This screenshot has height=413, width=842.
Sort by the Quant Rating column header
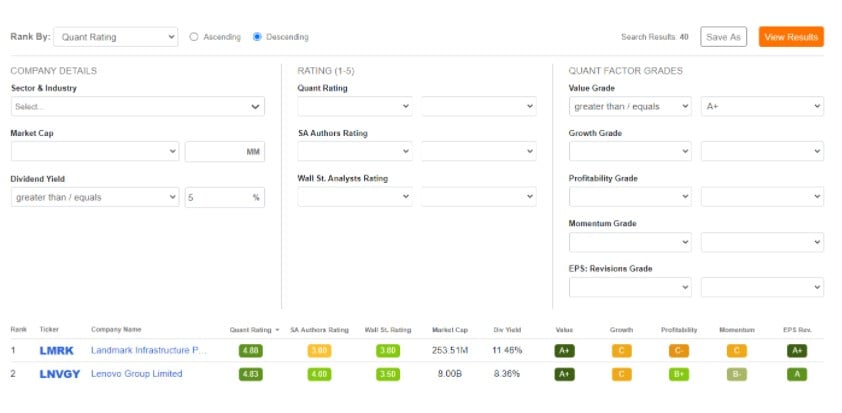pyautogui.click(x=251, y=329)
